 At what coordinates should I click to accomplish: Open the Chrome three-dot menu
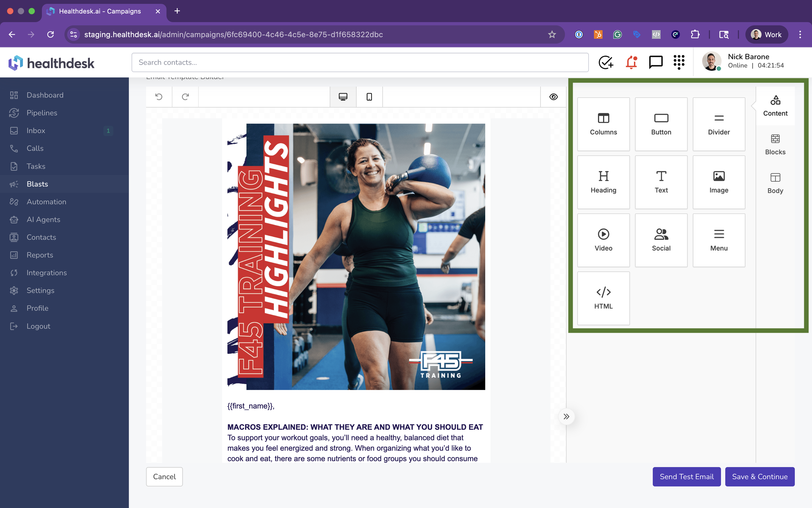(x=800, y=34)
